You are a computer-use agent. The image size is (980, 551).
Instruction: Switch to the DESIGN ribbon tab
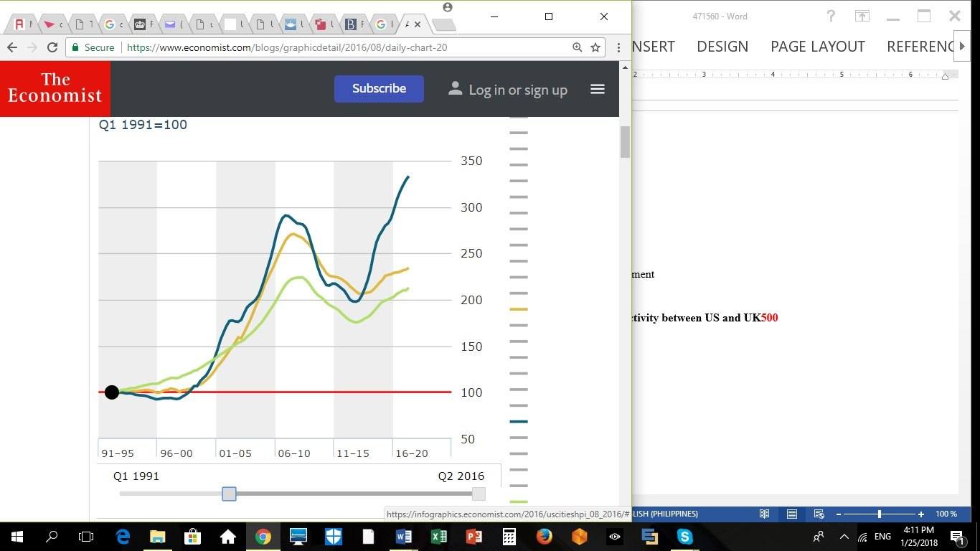722,47
